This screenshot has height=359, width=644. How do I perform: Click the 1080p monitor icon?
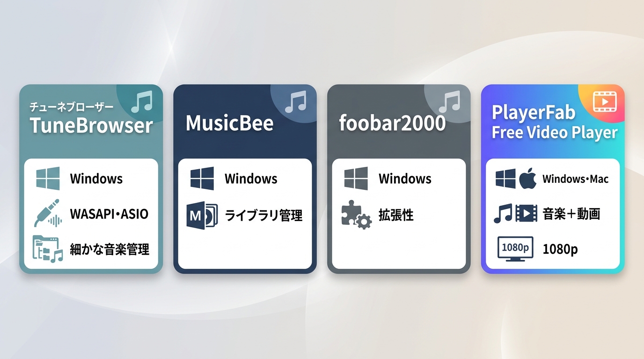click(x=515, y=249)
